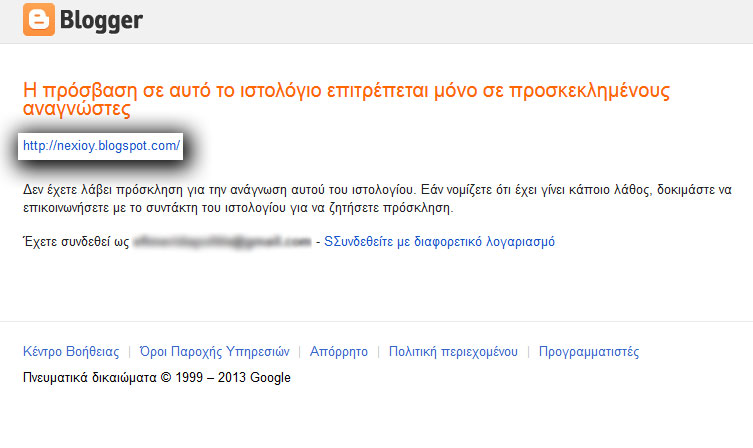The width and height of the screenshot is (753, 448).
Task: Click 'Συνδεθείτε με διαφορετικό λογαριασμό' link
Action: coord(439,241)
